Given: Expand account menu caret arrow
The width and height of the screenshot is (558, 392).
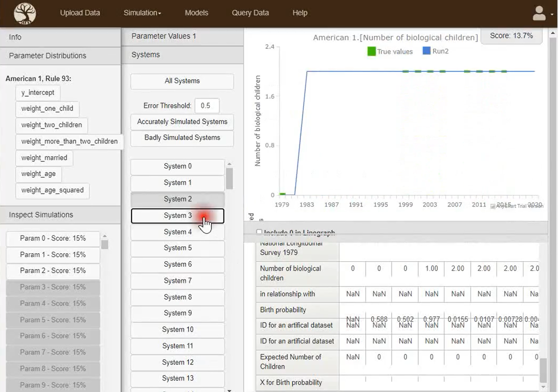Looking at the screenshot, I should pyautogui.click(x=552, y=15).
